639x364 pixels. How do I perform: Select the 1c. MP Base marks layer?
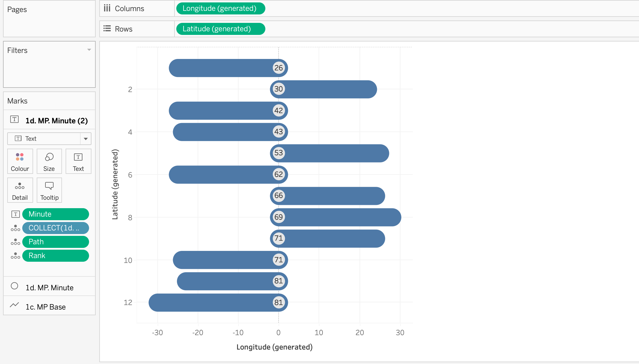(45, 307)
